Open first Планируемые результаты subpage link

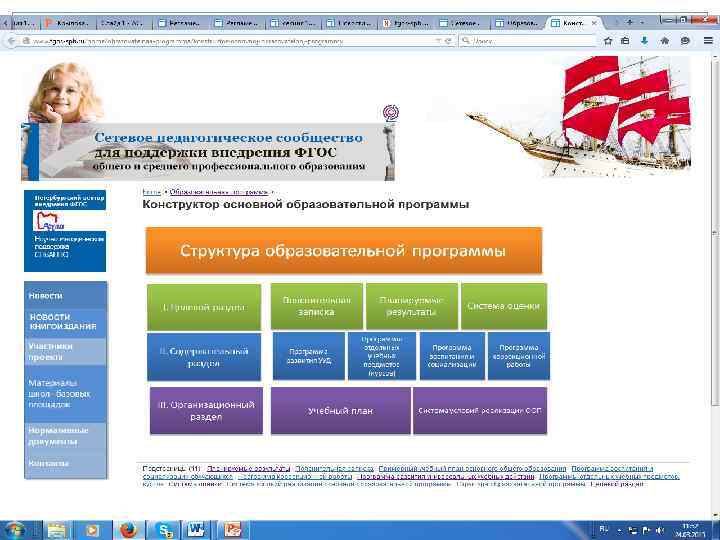pyautogui.click(x=248, y=469)
